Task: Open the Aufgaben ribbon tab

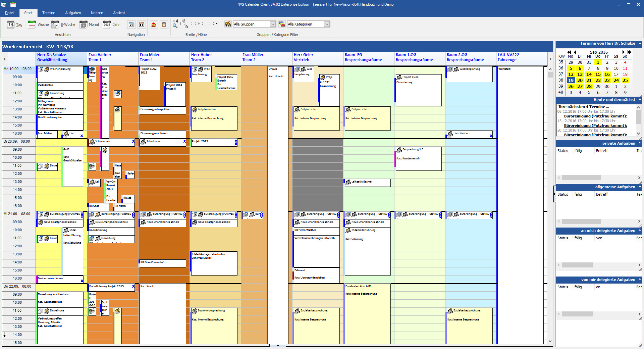Action: [x=73, y=13]
